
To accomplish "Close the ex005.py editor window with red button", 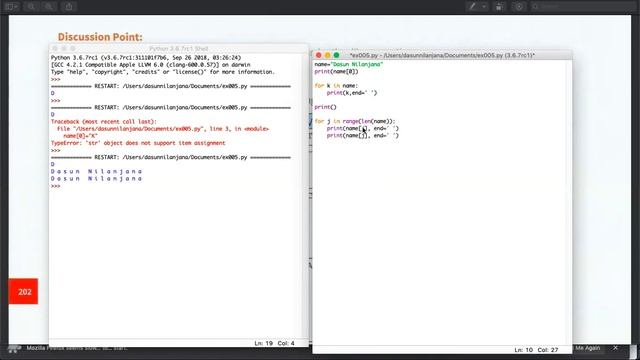I will (x=319, y=55).
